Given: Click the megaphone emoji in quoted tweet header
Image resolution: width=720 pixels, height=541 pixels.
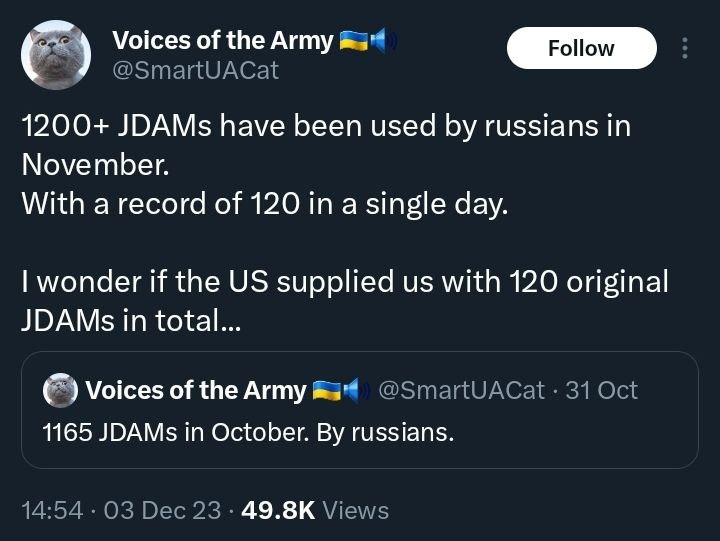Looking at the screenshot, I should coord(353,390).
